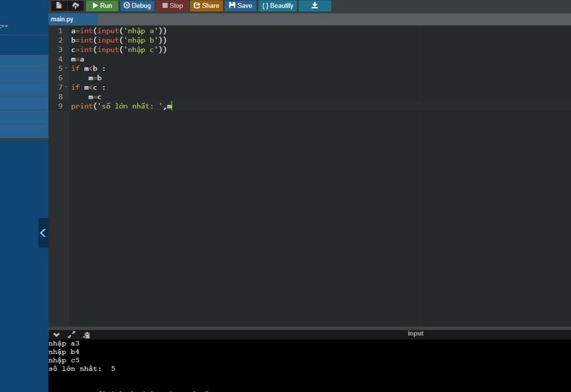This screenshot has width=571, height=392.
Task: Click 'c=int(input' on line 3
Action: (x=95, y=50)
